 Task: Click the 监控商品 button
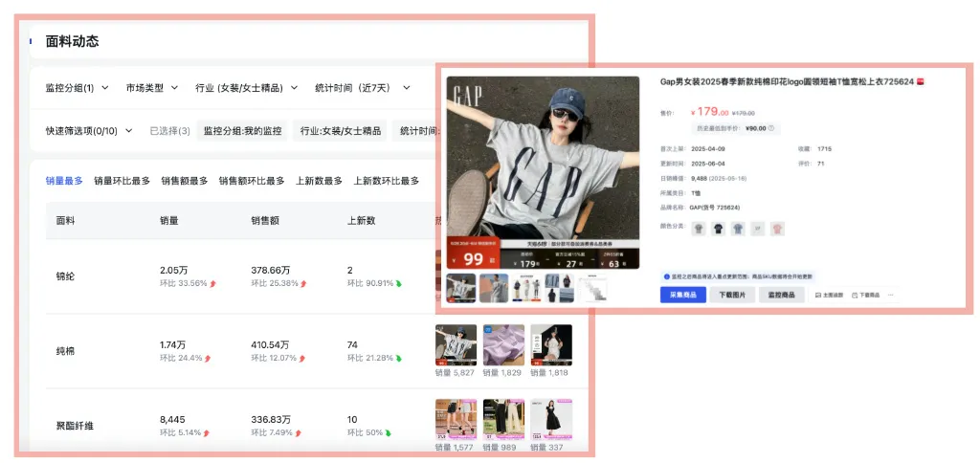pos(781,295)
